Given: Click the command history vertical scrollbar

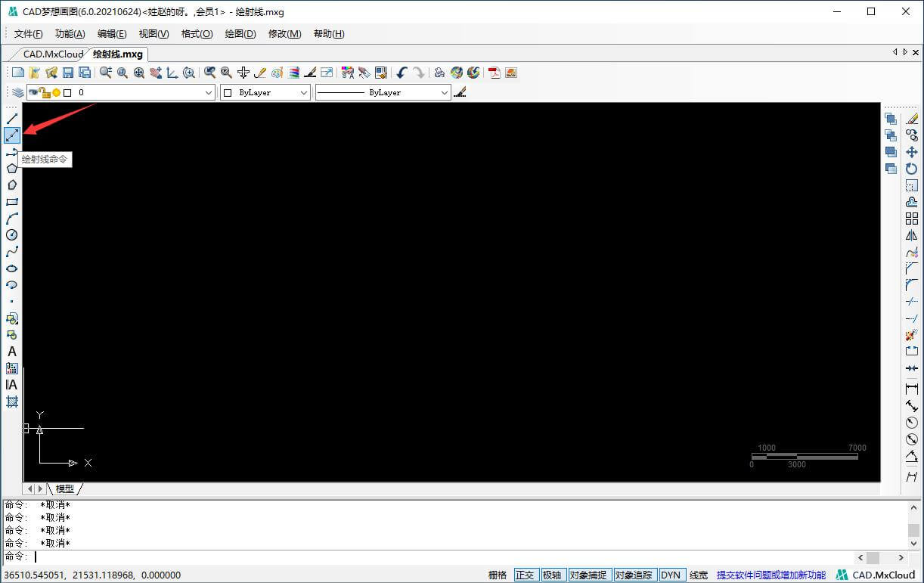Looking at the screenshot, I should tap(913, 524).
